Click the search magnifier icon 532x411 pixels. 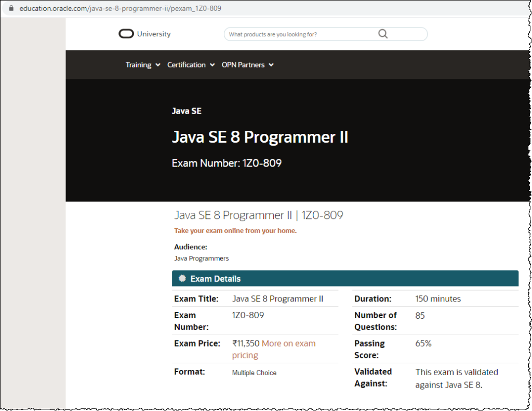(383, 34)
